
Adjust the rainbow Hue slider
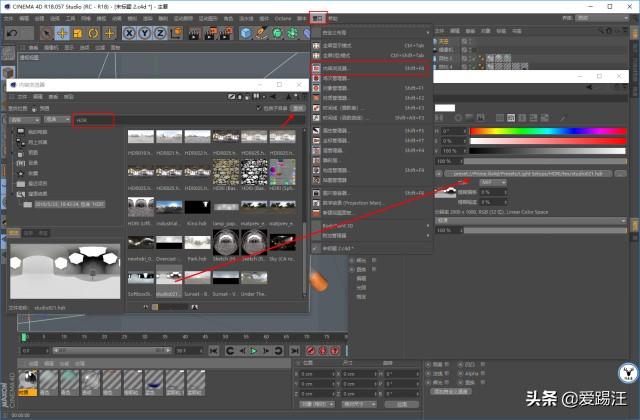coord(548,131)
